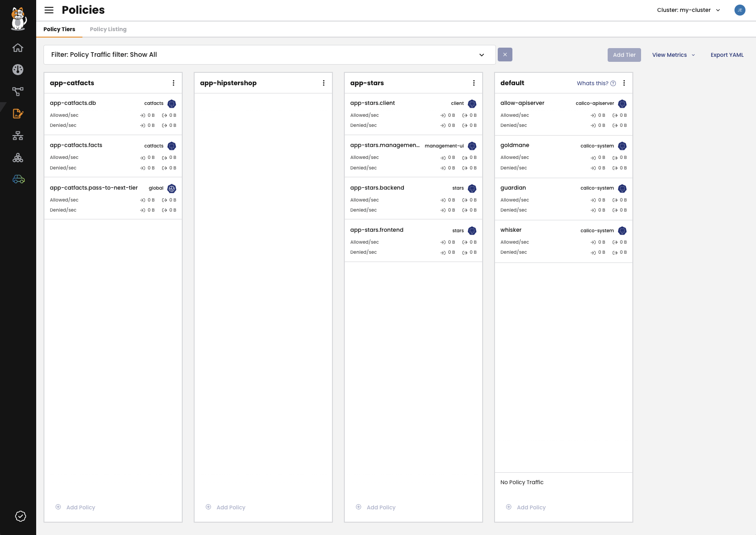Open the Dashboard gauge sidebar icon
Image resolution: width=756 pixels, height=535 pixels.
(18, 70)
